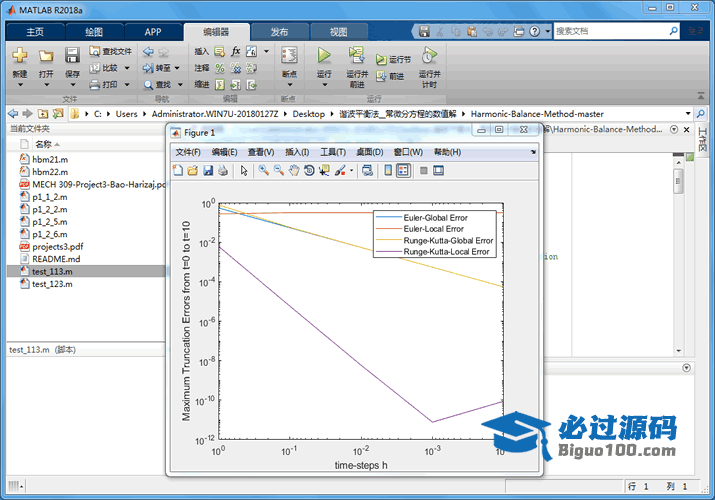Viewport: 715px width, 500px height.
Task: Toggle pan hand tool in Figure 1
Action: [x=294, y=170]
